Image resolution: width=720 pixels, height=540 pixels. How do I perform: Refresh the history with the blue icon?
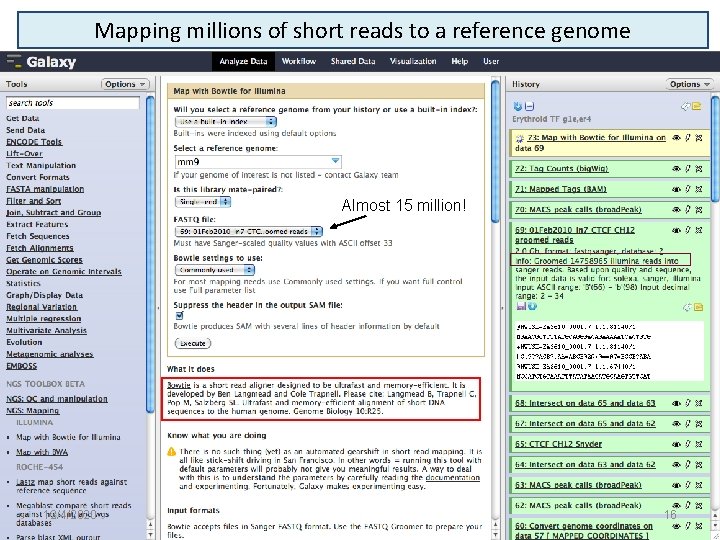[518, 107]
